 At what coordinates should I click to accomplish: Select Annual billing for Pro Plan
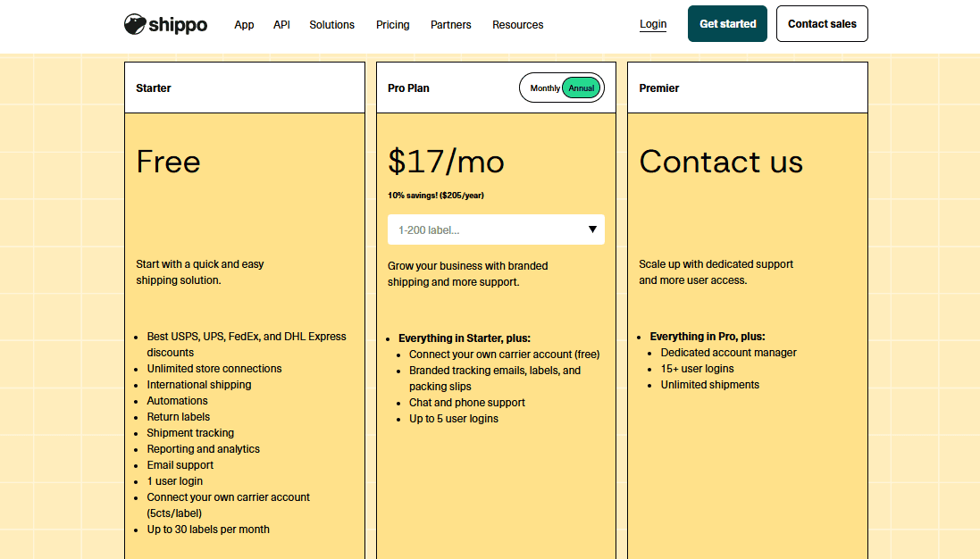[582, 88]
